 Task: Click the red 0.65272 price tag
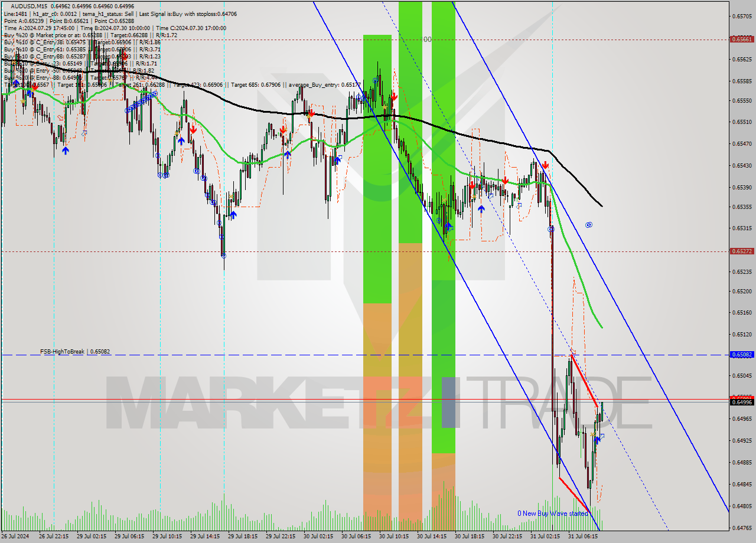pyautogui.click(x=742, y=251)
